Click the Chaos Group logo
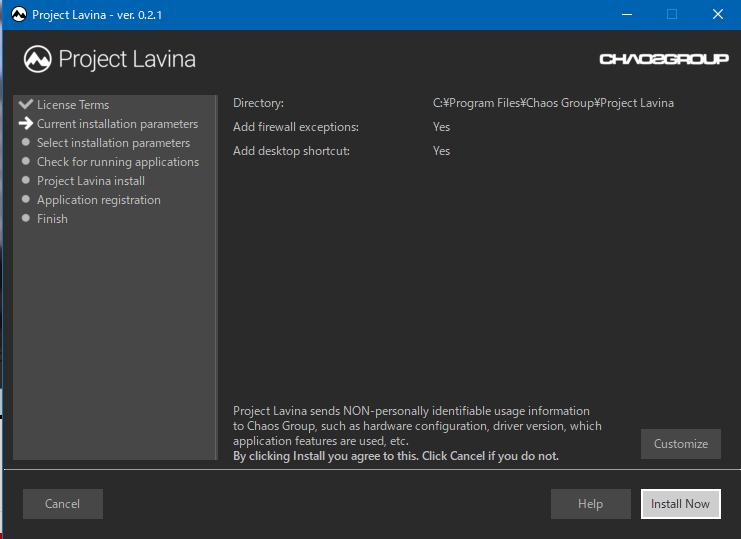The height and width of the screenshot is (539, 741). (x=664, y=59)
